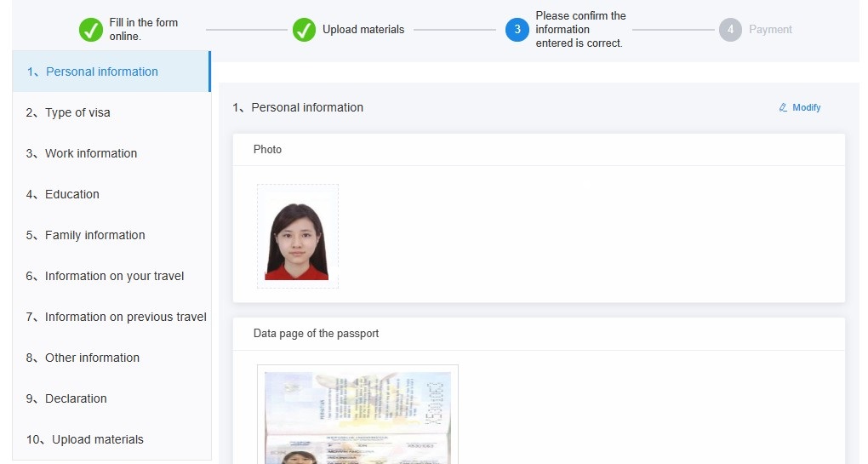The width and height of the screenshot is (868, 464).
Task: Click the Modify link for Personal information
Action: (x=806, y=108)
